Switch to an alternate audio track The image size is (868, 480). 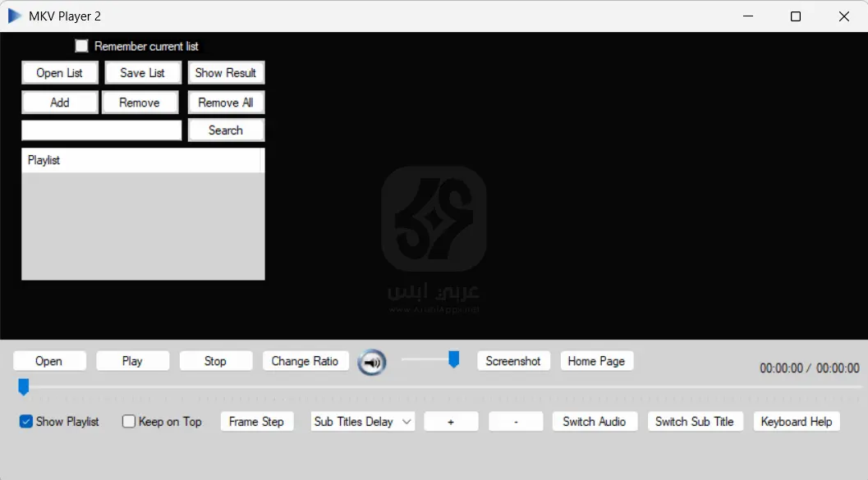click(x=595, y=421)
